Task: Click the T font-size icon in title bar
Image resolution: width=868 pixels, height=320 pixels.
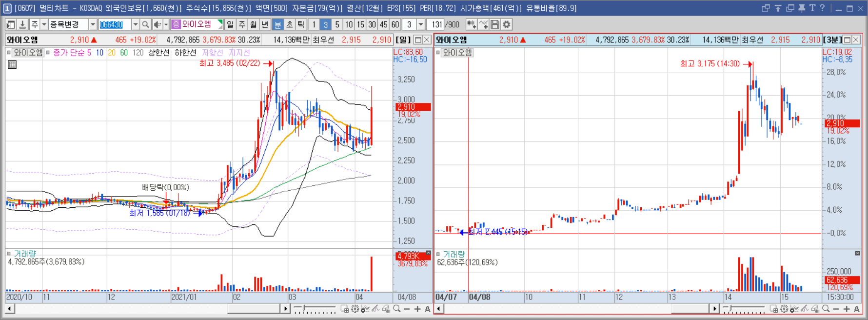Action: (812, 8)
